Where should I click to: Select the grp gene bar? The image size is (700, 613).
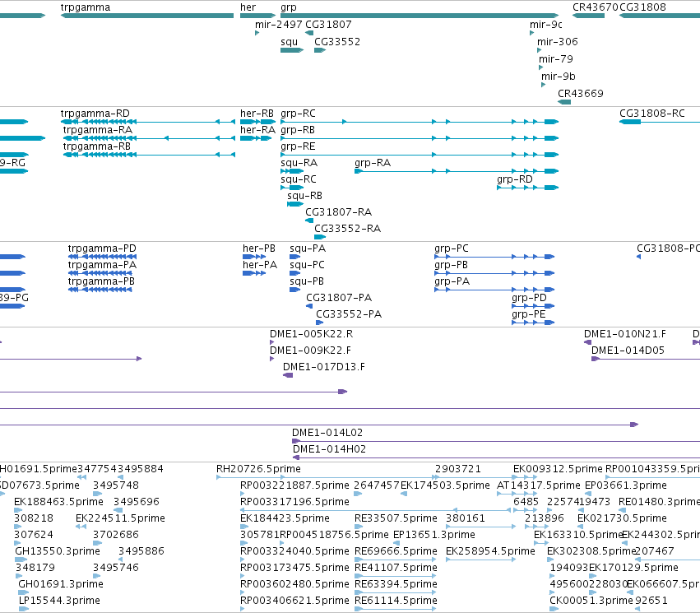coord(420,16)
